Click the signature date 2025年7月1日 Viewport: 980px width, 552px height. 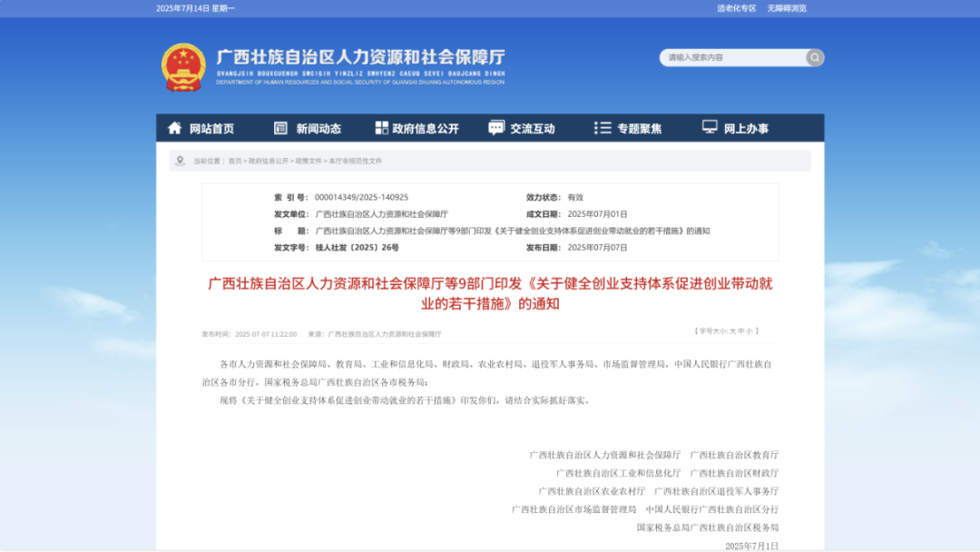752,547
